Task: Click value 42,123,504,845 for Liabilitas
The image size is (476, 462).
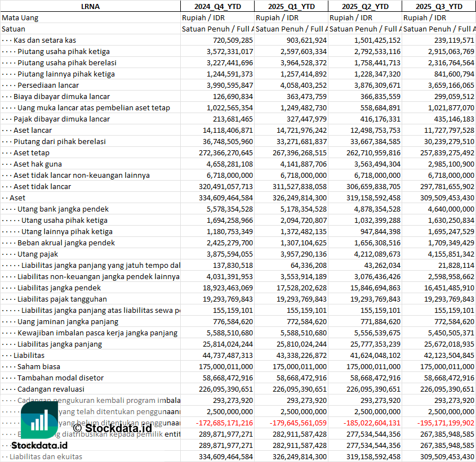Action: pyautogui.click(x=449, y=355)
